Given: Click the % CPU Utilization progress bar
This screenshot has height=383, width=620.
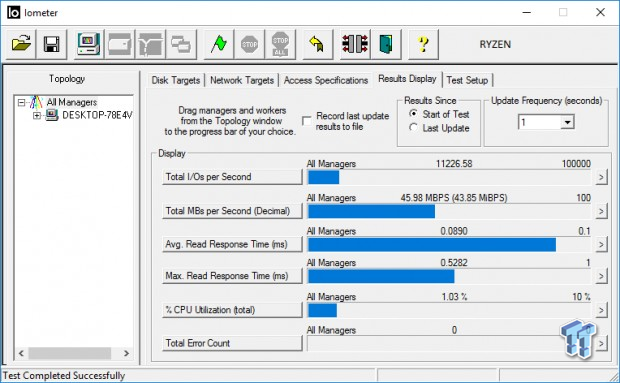Looking at the screenshot, I should [449, 310].
